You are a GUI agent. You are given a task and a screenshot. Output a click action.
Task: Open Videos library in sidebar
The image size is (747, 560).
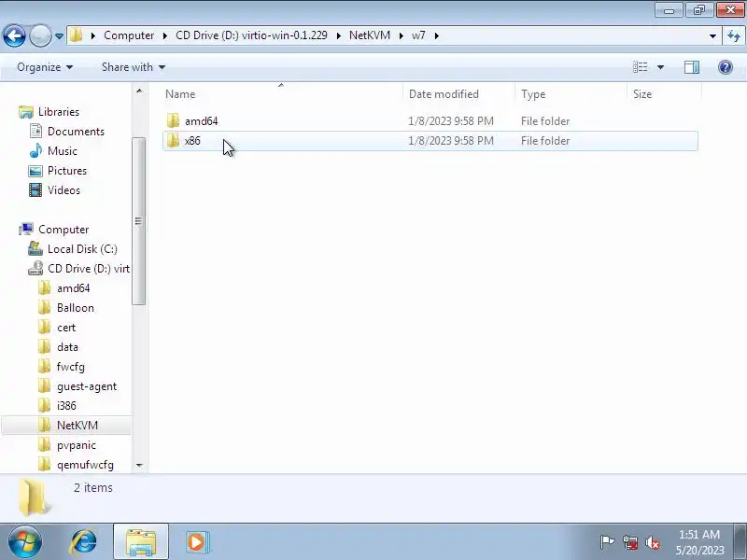click(63, 190)
